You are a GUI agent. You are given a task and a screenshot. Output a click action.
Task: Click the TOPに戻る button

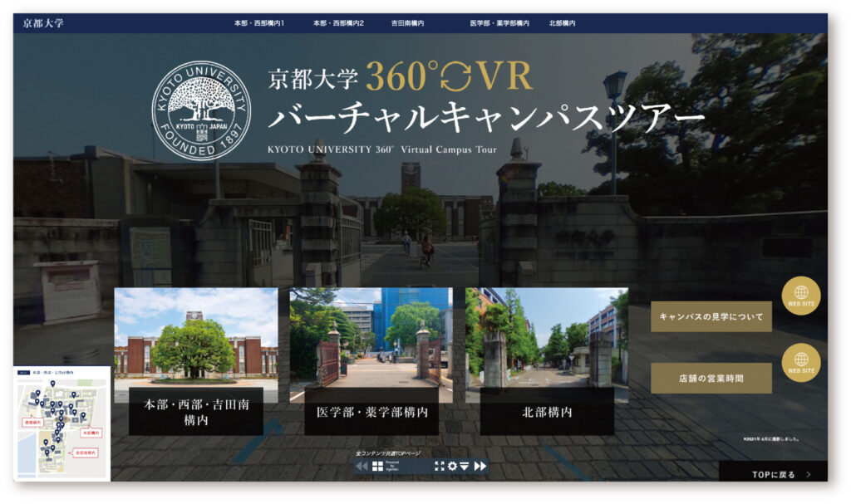pos(774,473)
